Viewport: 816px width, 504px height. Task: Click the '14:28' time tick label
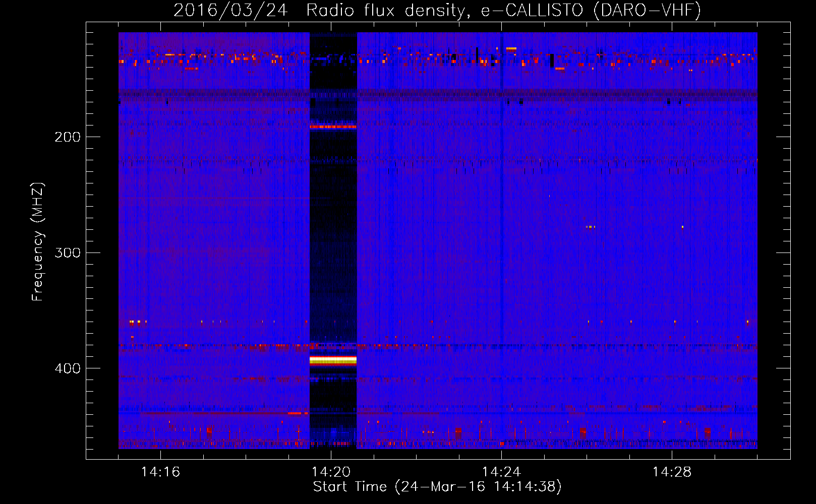pos(672,472)
